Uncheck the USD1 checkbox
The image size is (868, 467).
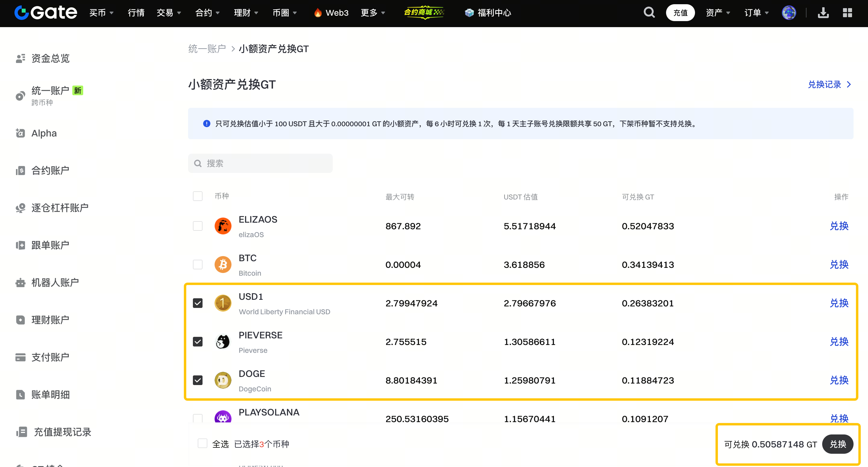(198, 303)
